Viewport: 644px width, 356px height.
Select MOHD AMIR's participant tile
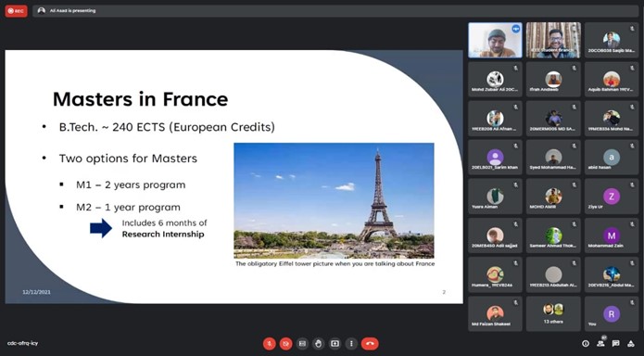point(553,197)
